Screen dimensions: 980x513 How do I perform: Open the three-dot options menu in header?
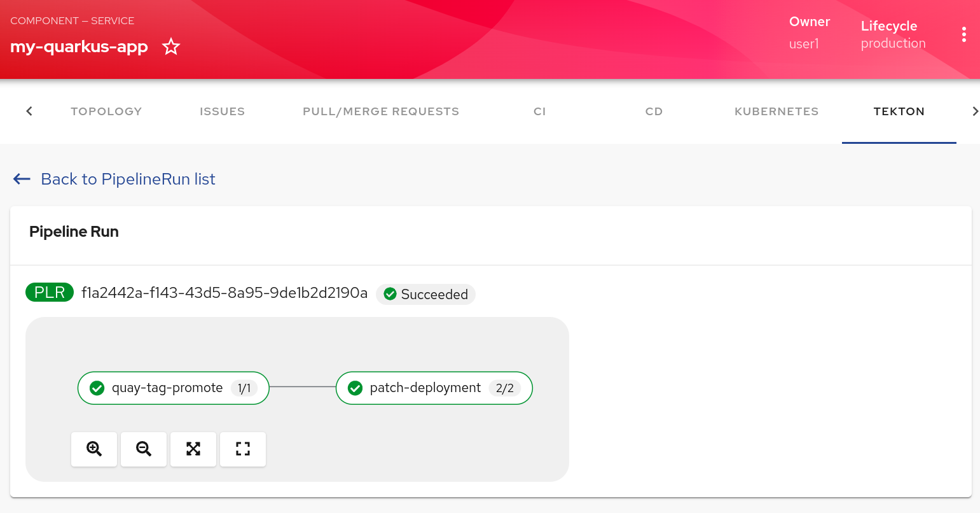(x=964, y=34)
